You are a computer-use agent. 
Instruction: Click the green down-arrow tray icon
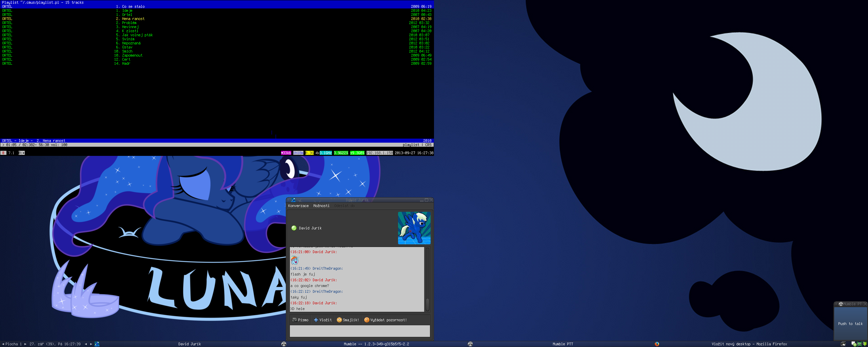pyautogui.click(x=865, y=344)
